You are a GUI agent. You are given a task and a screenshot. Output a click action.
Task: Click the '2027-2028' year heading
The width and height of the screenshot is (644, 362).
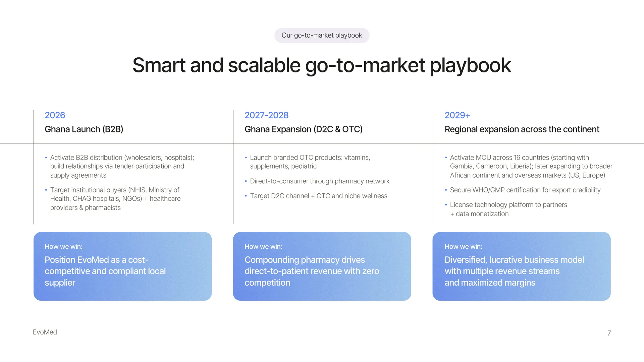click(x=266, y=115)
